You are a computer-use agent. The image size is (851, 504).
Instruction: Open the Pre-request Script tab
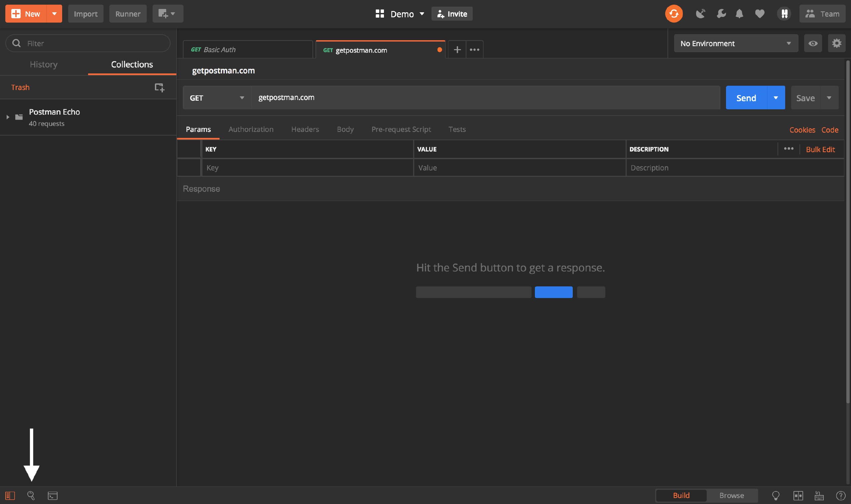401,129
